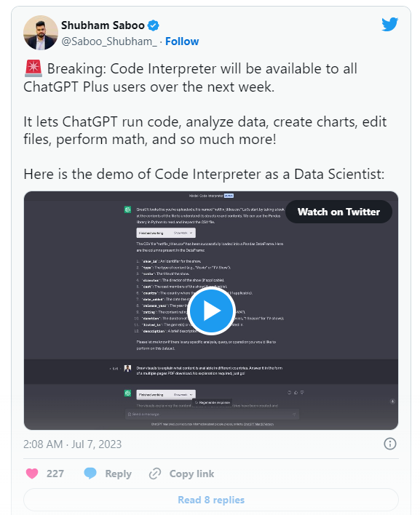420x515 pixels.
Task: Play the Code Interpreter demo video
Action: [x=211, y=311]
